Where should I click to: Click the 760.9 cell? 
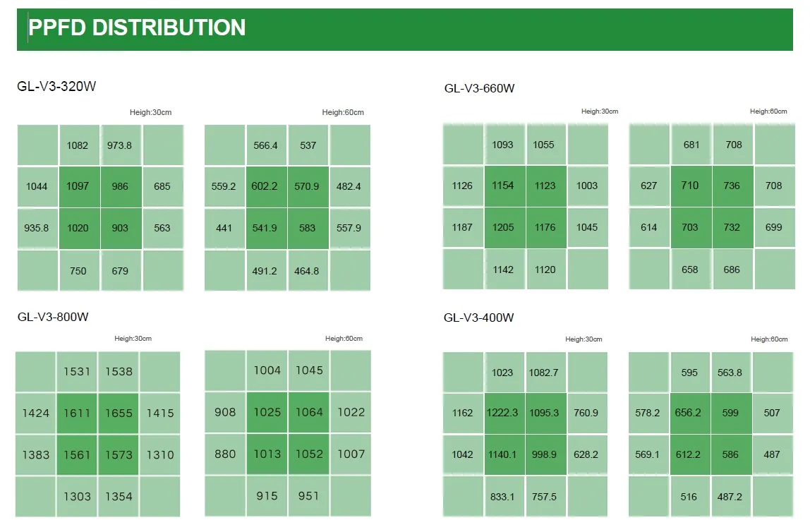point(586,413)
